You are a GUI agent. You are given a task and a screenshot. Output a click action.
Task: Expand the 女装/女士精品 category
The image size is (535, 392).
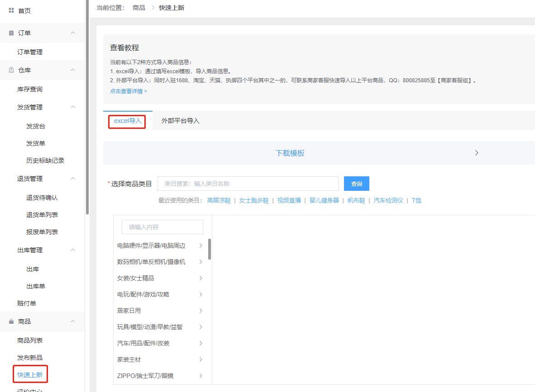[x=200, y=278]
